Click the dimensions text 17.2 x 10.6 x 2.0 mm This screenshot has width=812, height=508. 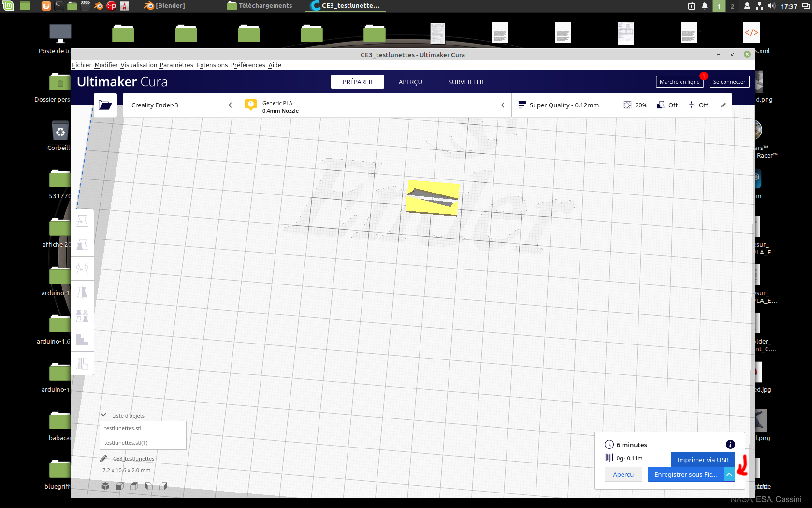125,470
